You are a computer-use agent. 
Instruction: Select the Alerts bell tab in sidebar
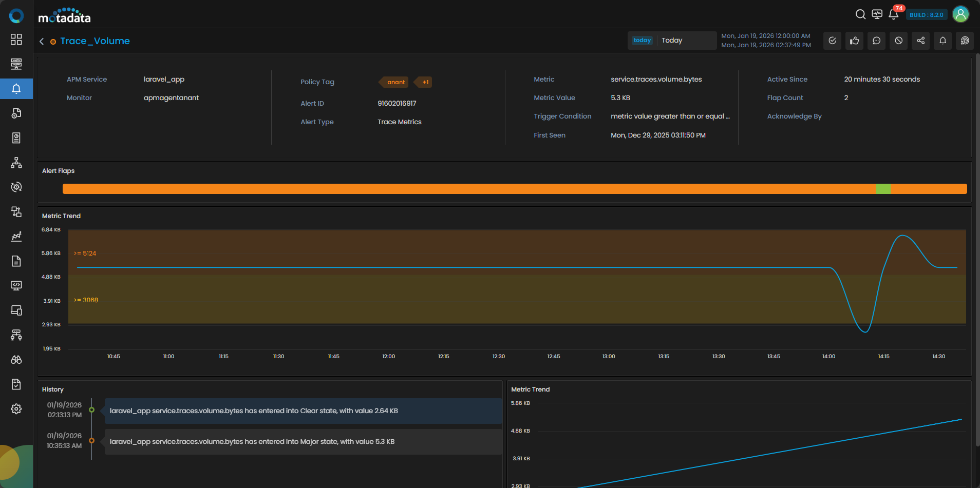[16, 89]
